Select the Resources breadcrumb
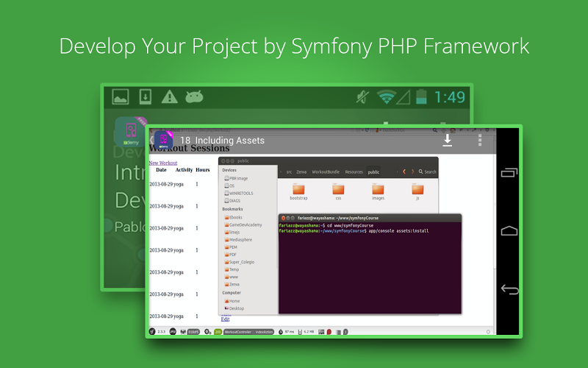 pyautogui.click(x=354, y=172)
